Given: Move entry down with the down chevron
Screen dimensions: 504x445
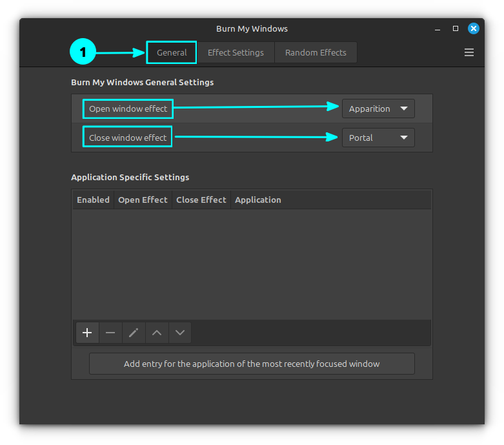Looking at the screenshot, I should (x=180, y=333).
